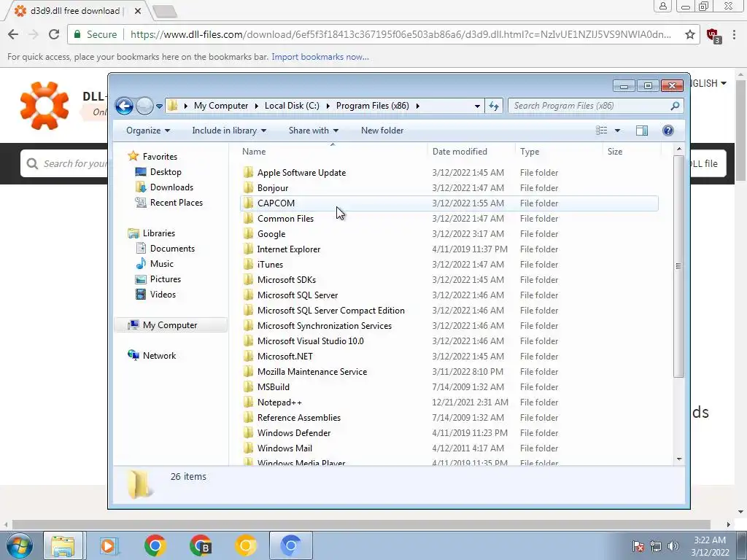Select the Google folder icon
This screenshot has height=560, width=747.
248,234
